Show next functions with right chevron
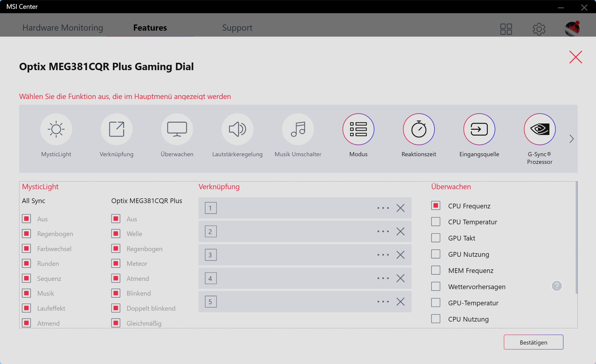The image size is (596, 364). [572, 139]
